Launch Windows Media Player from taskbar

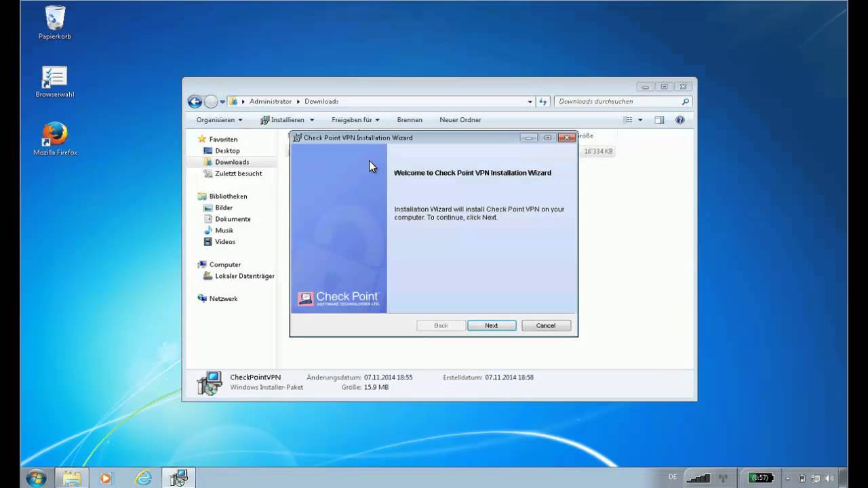coord(106,478)
